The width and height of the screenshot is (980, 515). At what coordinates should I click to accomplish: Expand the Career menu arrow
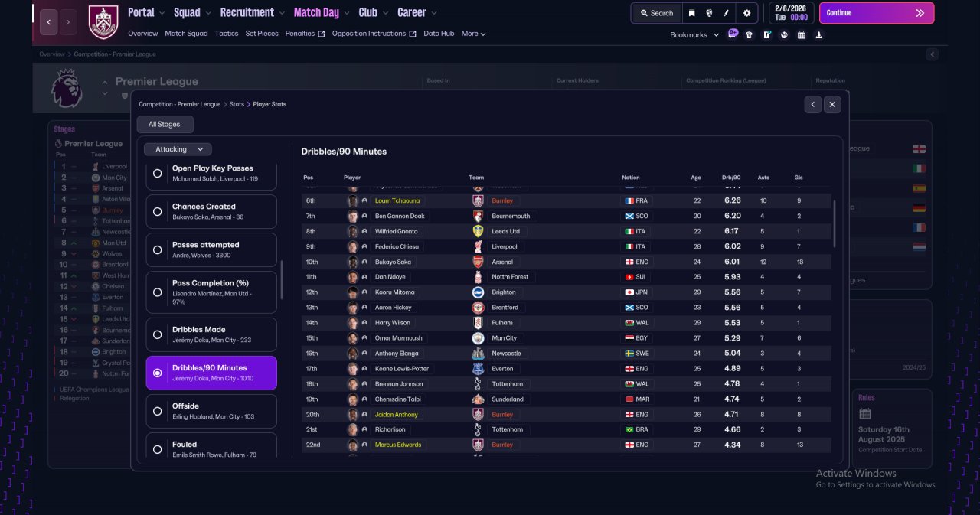click(x=434, y=13)
